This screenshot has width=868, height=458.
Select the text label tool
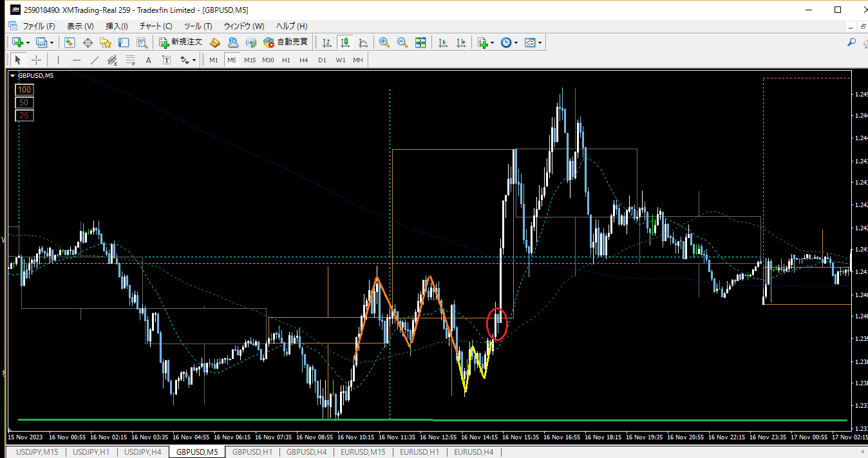coord(148,60)
